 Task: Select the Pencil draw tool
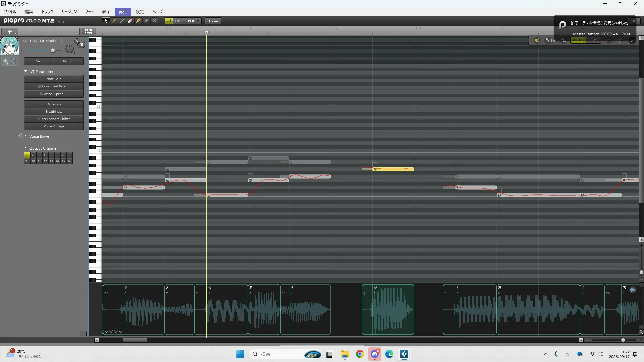[114, 21]
